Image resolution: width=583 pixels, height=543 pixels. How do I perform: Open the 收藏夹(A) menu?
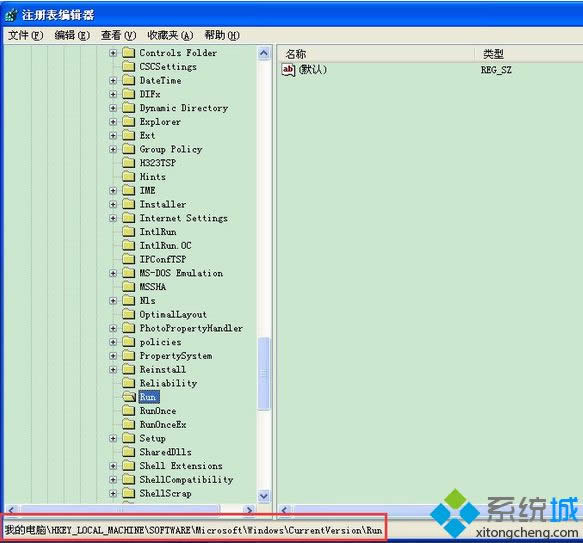pos(170,35)
